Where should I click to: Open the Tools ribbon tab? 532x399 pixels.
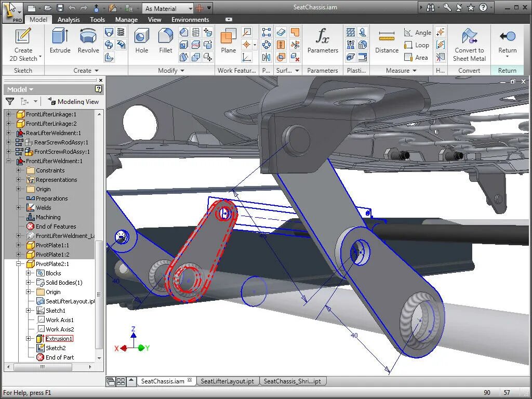97,20
